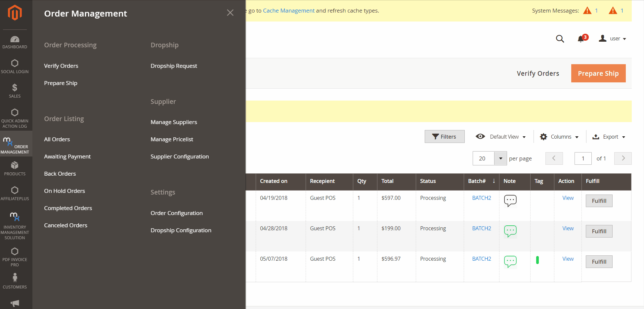Screen dimensions: 644x309
Task: Click the search magnifier icon
Action: (x=560, y=39)
